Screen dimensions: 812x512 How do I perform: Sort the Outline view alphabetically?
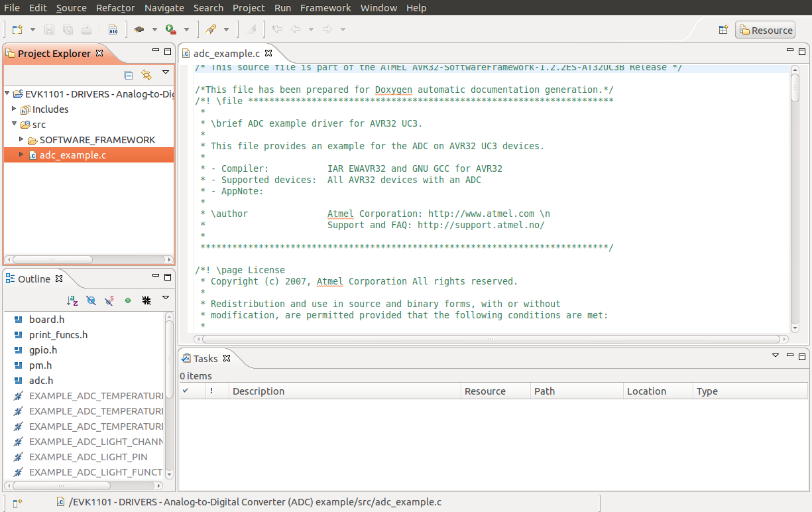click(72, 300)
